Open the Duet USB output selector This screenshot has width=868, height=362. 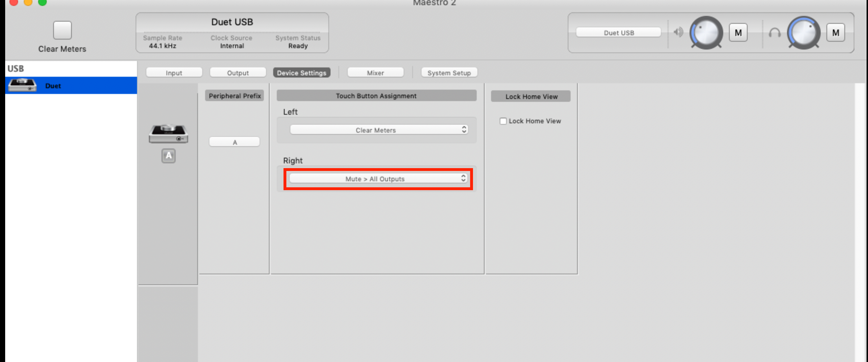click(618, 33)
